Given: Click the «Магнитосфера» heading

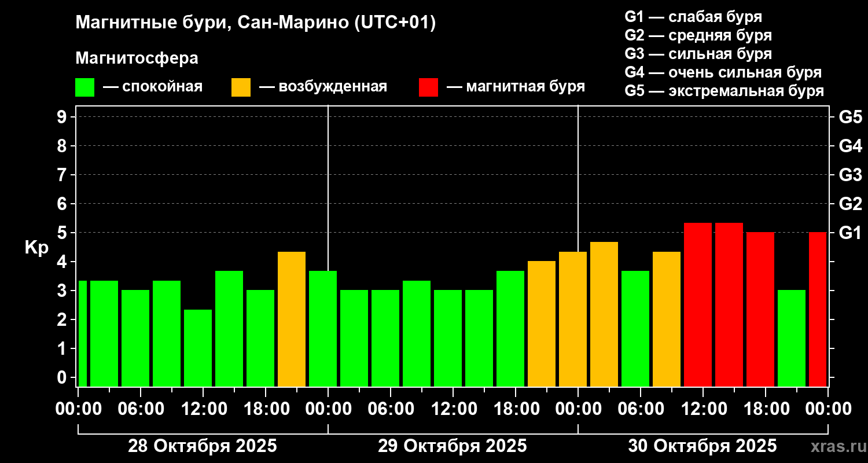Looking at the screenshot, I should [x=137, y=58].
